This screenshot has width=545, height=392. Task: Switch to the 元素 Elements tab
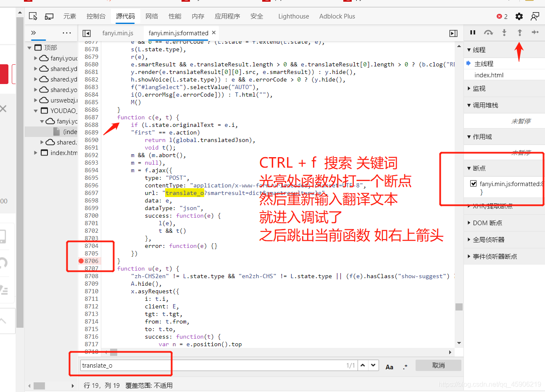(x=70, y=16)
